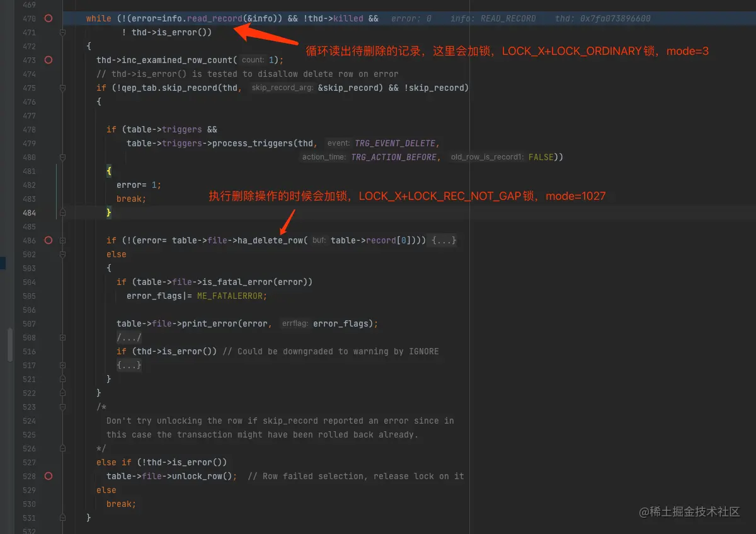Image resolution: width=756 pixels, height=534 pixels.
Task: Click the 'errflag:' parameter hint
Action: click(x=295, y=323)
